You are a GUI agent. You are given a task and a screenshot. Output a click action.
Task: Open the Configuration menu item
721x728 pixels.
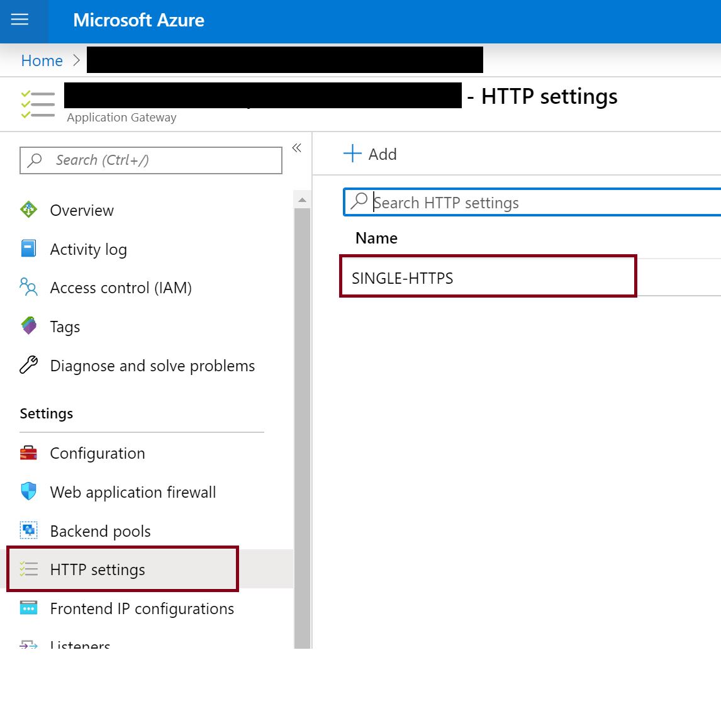tap(98, 453)
